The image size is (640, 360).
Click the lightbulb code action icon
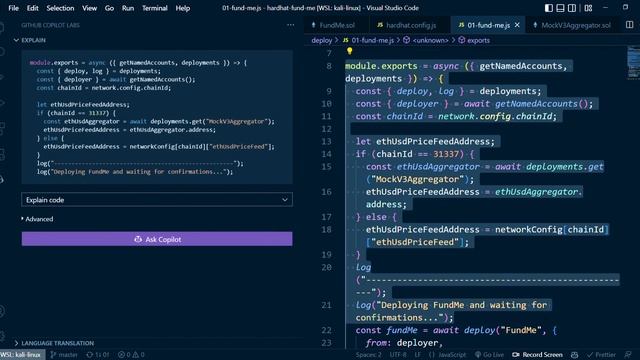(x=349, y=51)
